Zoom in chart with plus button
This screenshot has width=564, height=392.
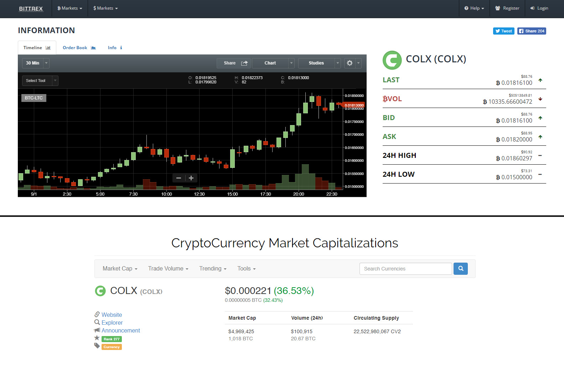(x=191, y=178)
